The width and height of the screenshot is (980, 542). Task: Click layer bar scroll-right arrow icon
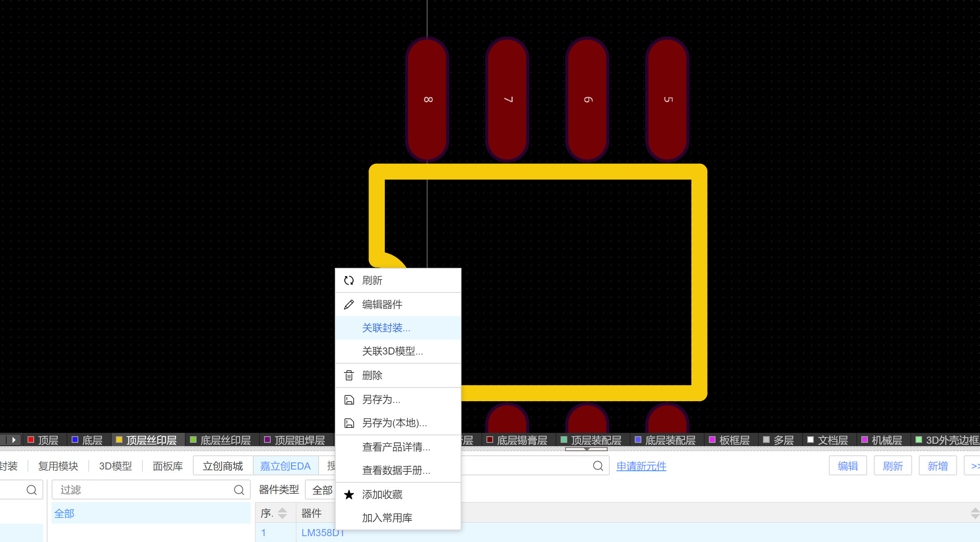click(14, 440)
